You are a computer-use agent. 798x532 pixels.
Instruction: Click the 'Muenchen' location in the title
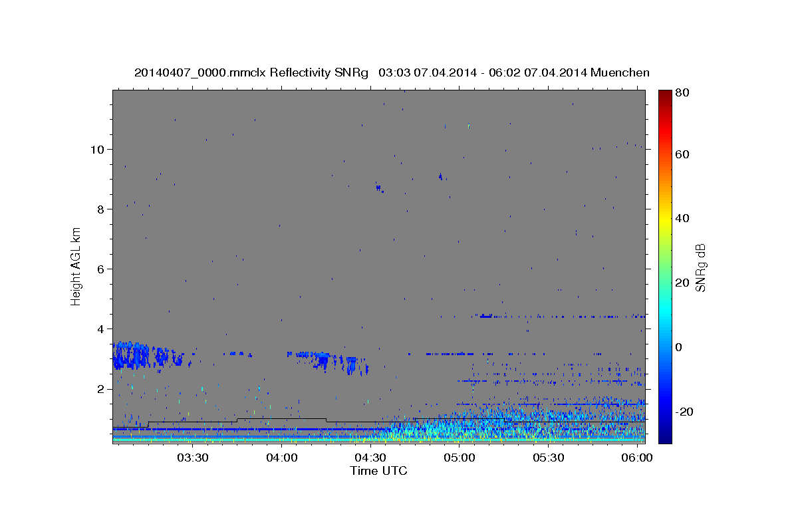(x=620, y=72)
